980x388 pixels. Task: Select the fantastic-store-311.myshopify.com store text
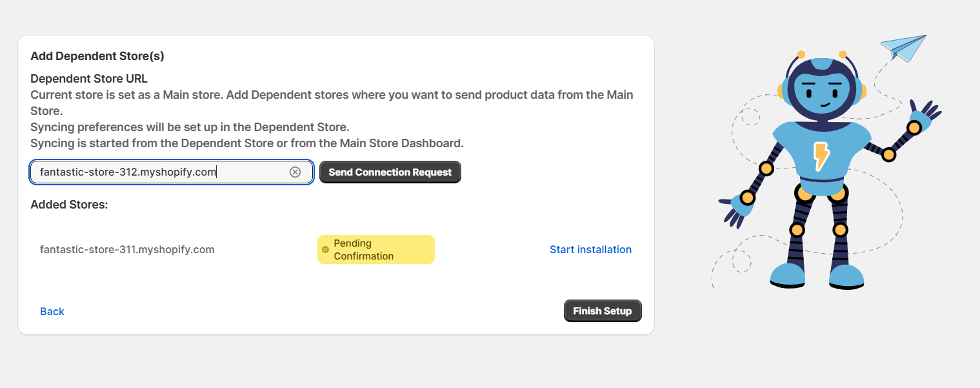127,249
